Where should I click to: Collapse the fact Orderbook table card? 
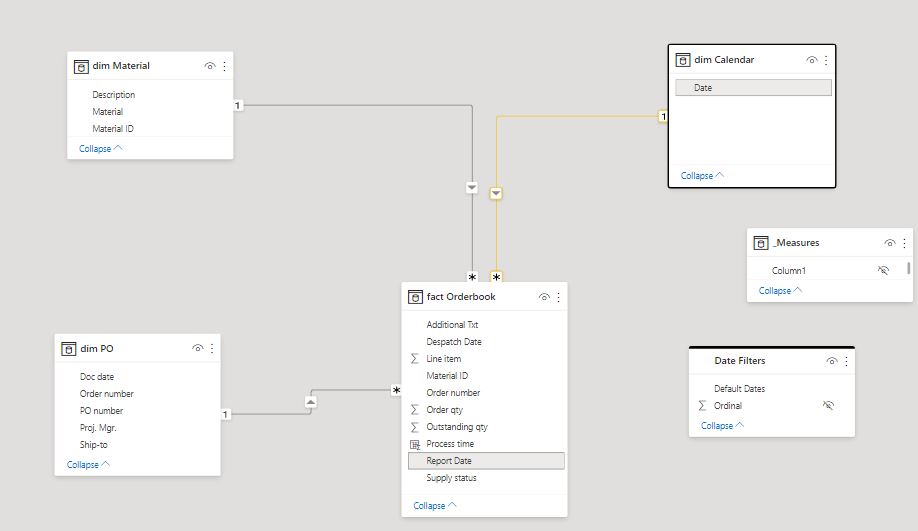[x=435, y=506]
